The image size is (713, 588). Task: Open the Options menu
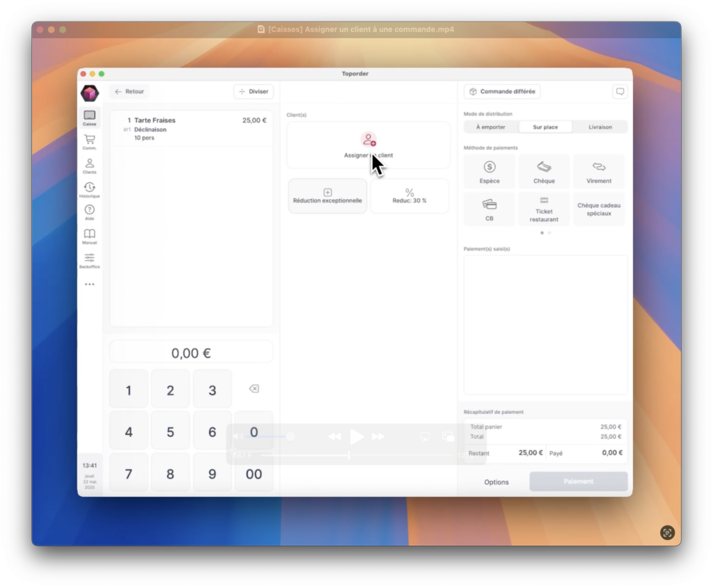pyautogui.click(x=496, y=482)
